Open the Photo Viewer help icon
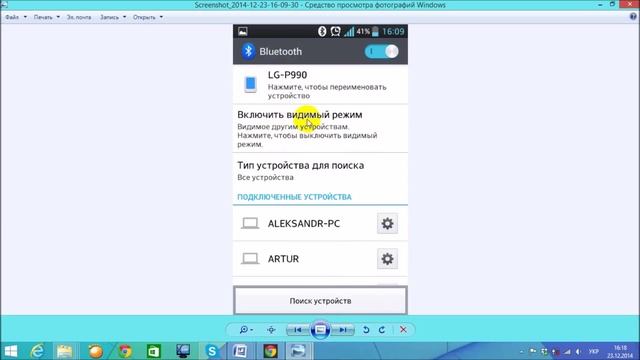The height and width of the screenshot is (360, 640). [x=633, y=17]
